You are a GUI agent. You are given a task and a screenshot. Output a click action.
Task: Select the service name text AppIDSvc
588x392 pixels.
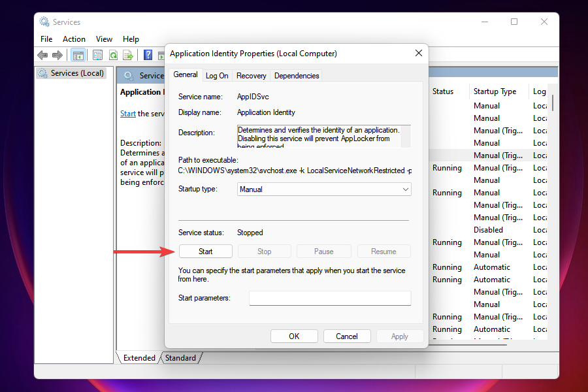[253, 97]
